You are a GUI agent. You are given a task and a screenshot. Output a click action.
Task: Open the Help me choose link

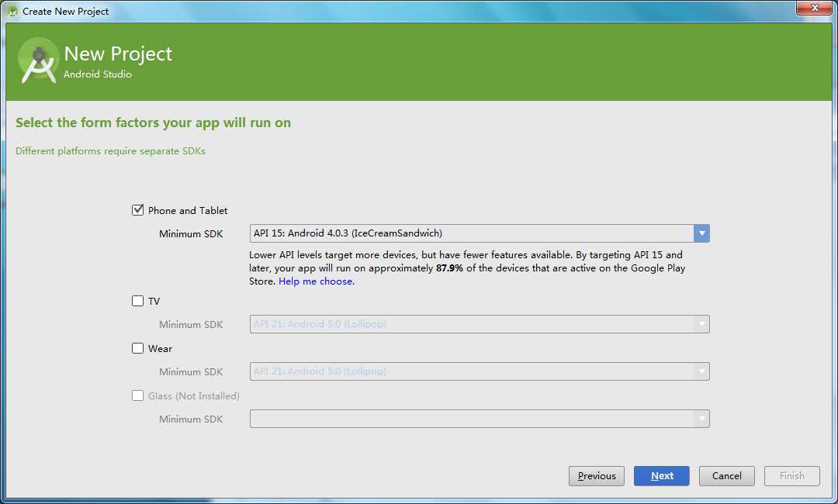coord(317,281)
